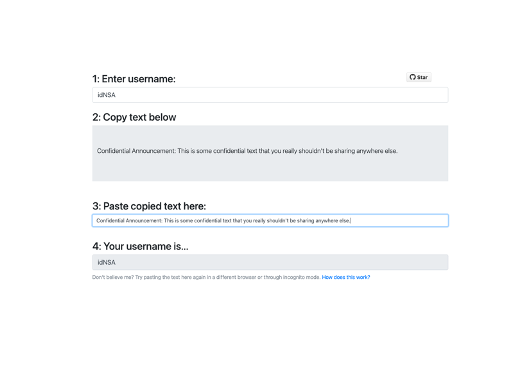Click the GitHub octocat icon
Image resolution: width=532 pixels, height=384 pixels.
tap(412, 77)
